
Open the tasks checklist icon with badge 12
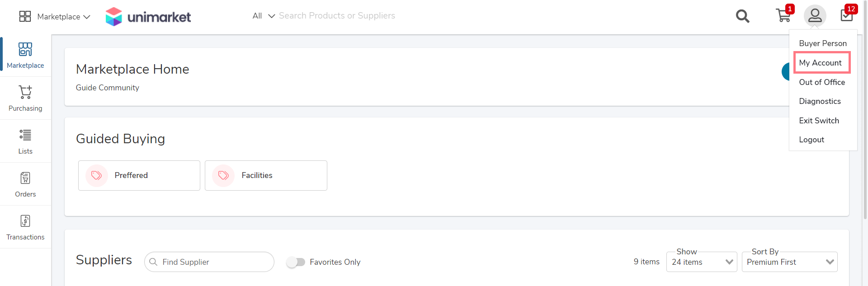[847, 15]
